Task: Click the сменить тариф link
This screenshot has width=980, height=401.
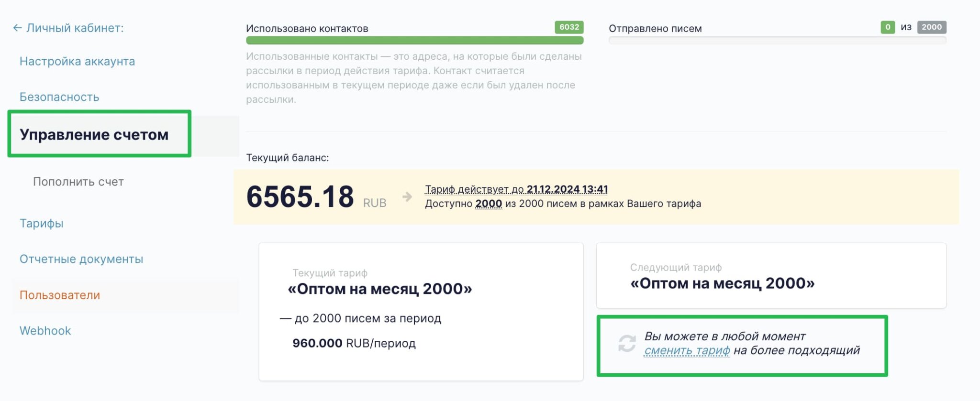Action: (x=687, y=351)
